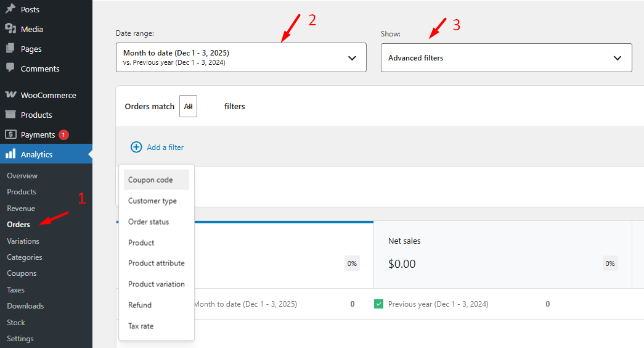Click the Analytics bar chart icon
The height and width of the screenshot is (348, 644).
pyautogui.click(x=10, y=154)
